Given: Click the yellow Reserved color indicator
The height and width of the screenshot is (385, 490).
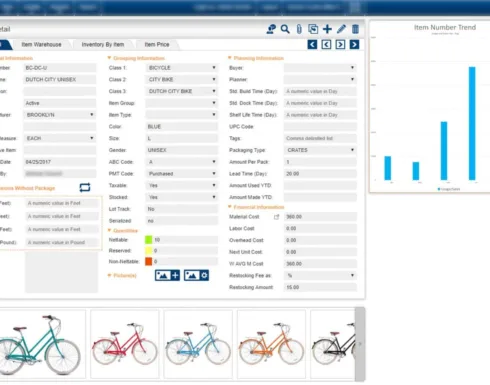Looking at the screenshot, I should click(149, 251).
